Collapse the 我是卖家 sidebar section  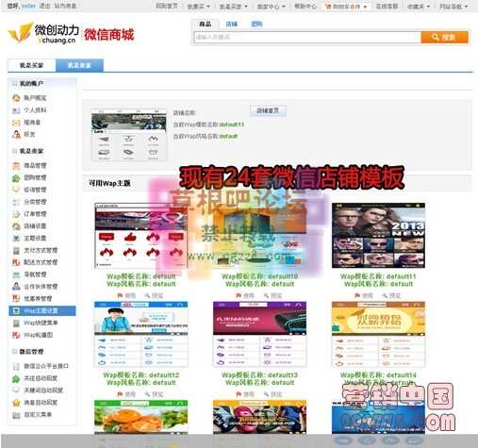click(x=14, y=151)
